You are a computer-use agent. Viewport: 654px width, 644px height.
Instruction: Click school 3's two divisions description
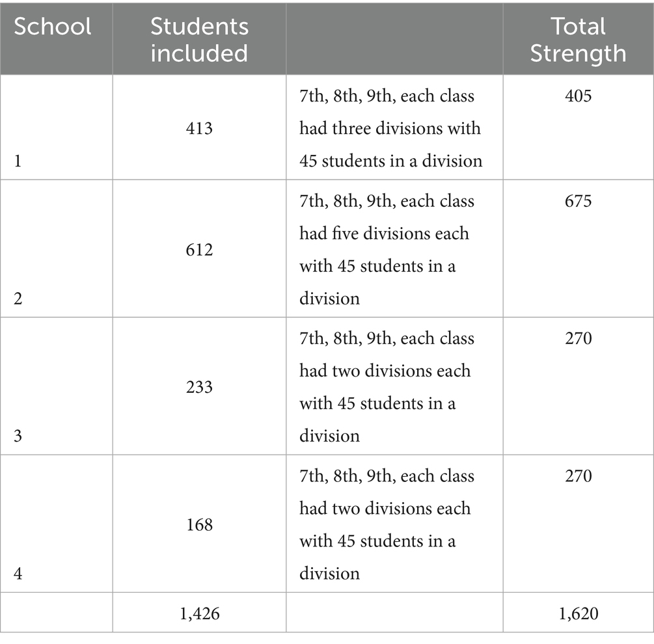(x=387, y=387)
